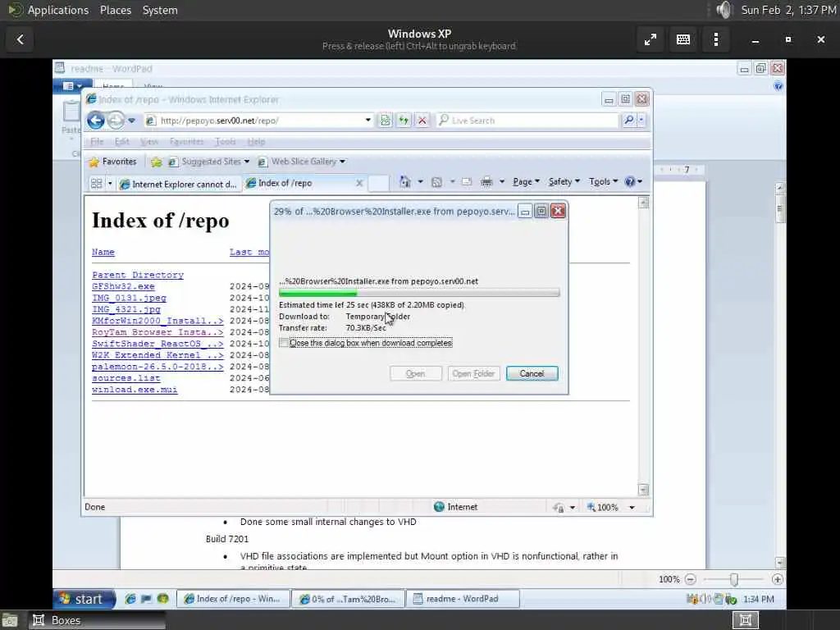
Task: Click the Quick Tabs grid icon
Action: [x=97, y=184]
